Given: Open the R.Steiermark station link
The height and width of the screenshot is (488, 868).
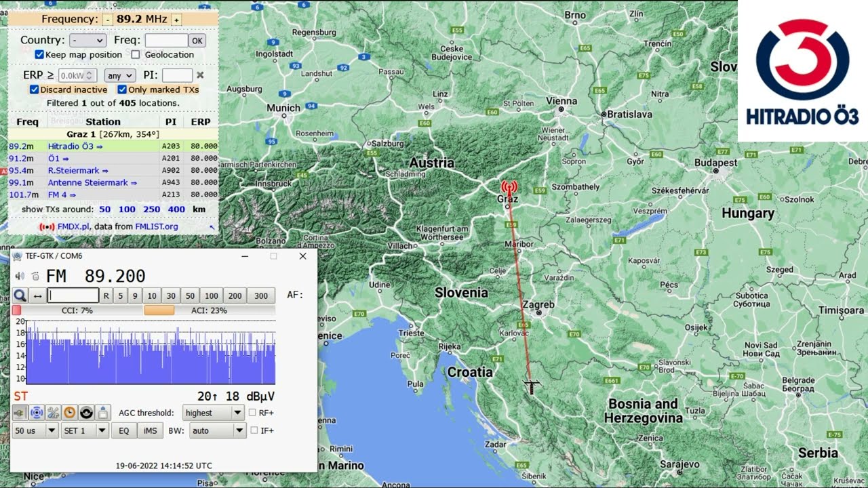Looking at the screenshot, I should [77, 170].
